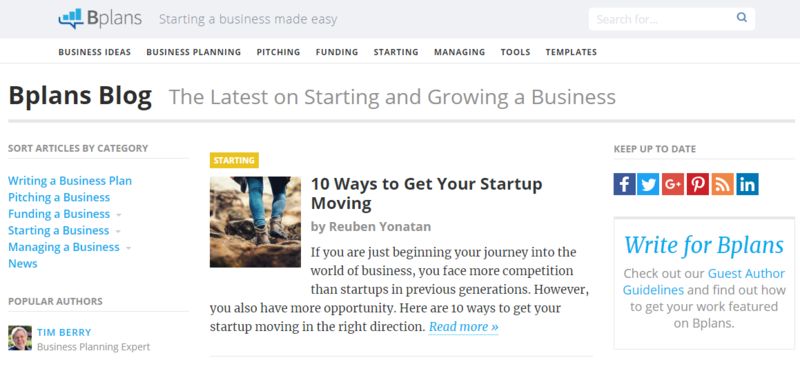Select the Pitching menu item
Image resolution: width=800 pixels, height=371 pixels.
(x=278, y=52)
